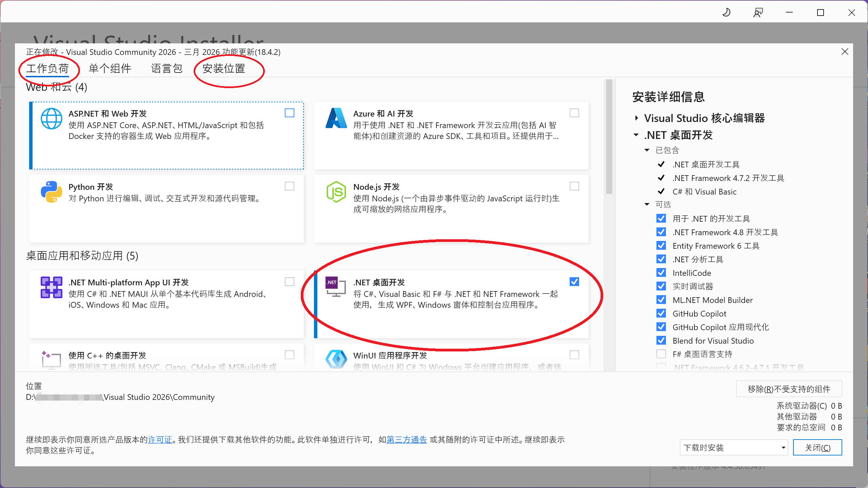Collapse the 可选 components section
The width and height of the screenshot is (868, 488).
pyautogui.click(x=647, y=204)
